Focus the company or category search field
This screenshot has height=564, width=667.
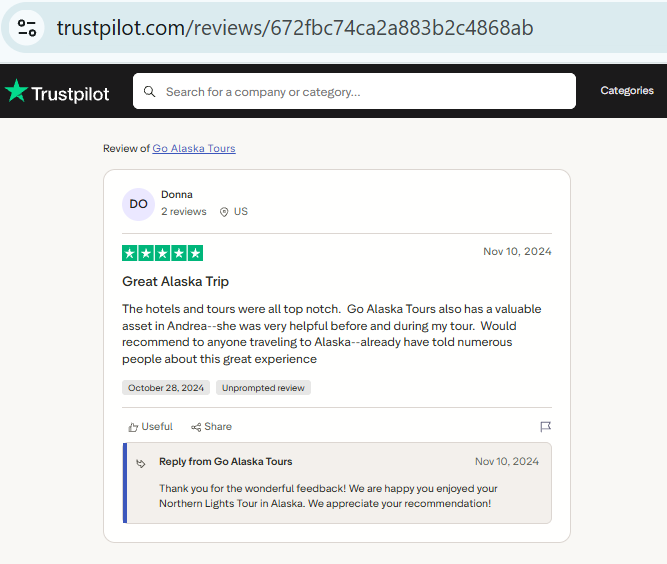(x=354, y=91)
